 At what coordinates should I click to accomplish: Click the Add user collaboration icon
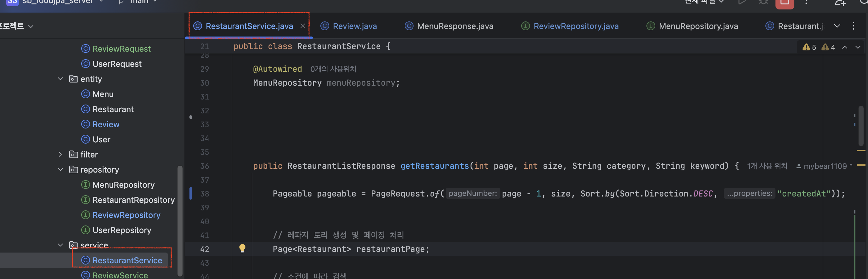point(840,3)
